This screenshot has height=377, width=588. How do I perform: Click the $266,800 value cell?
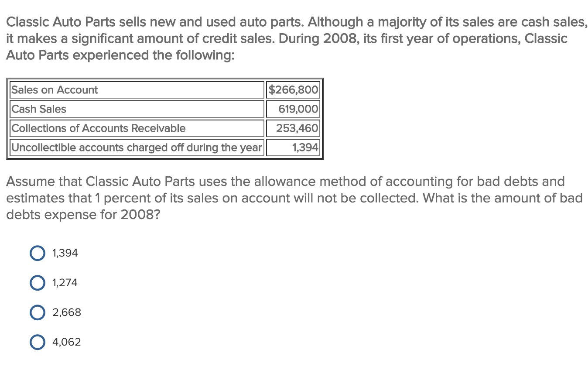pyautogui.click(x=293, y=90)
